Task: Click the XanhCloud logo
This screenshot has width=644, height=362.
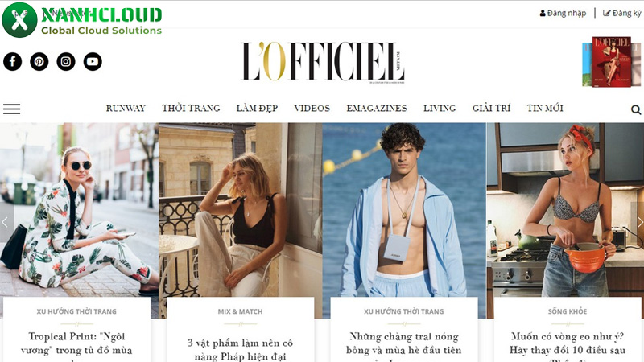Action: point(82,19)
